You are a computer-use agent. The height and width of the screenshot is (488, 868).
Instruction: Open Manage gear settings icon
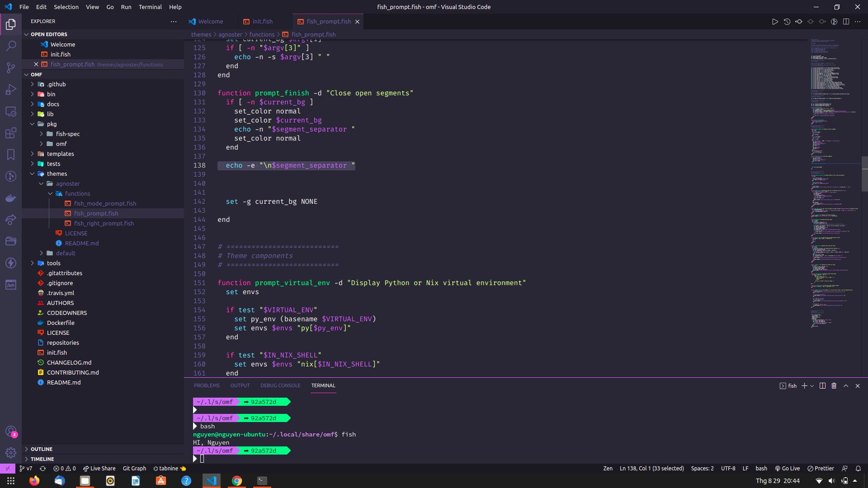(11, 452)
